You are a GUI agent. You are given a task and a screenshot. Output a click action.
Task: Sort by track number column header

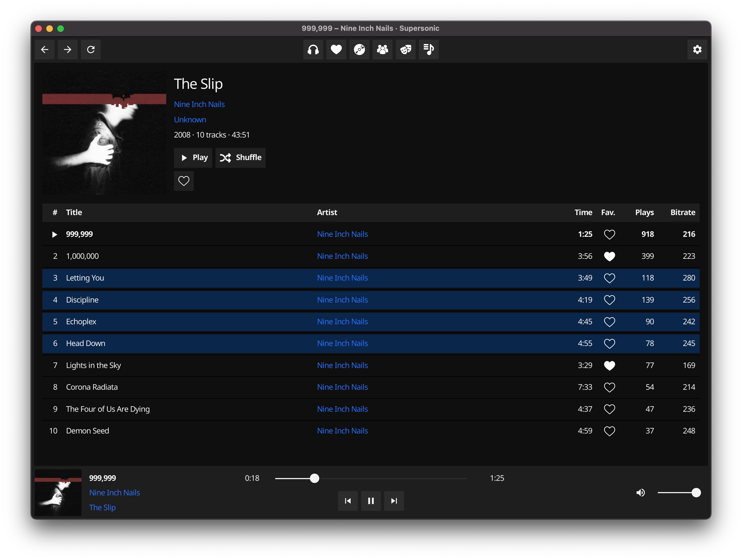pyautogui.click(x=55, y=213)
